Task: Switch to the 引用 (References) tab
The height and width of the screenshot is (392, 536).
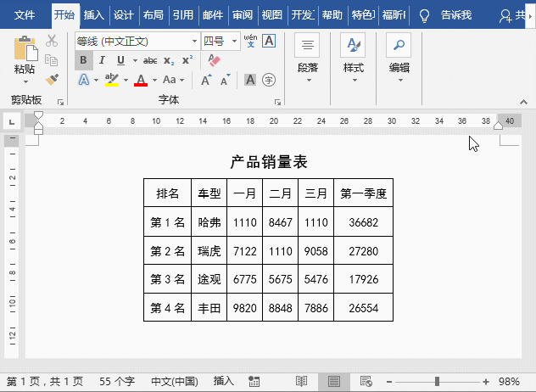Action: click(x=183, y=15)
